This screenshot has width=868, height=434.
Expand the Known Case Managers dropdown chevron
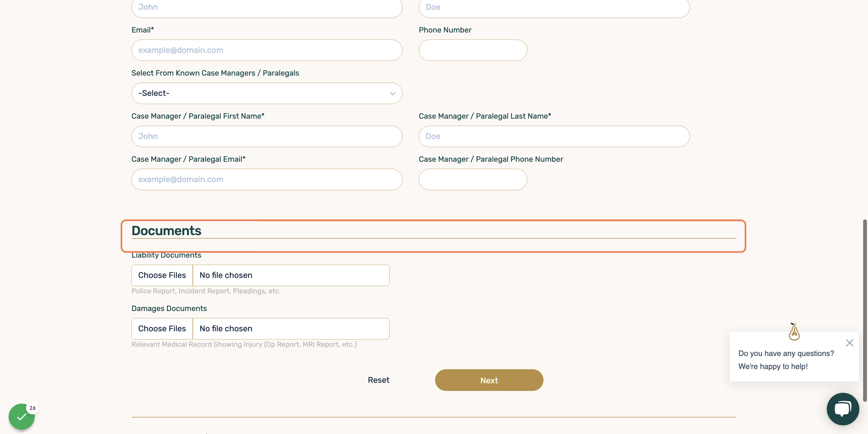point(393,94)
